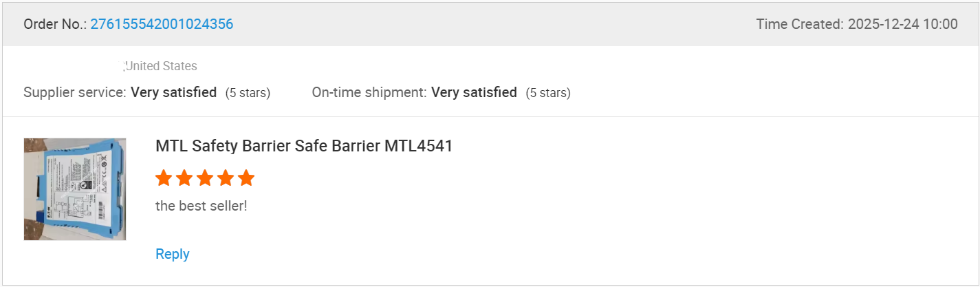Click "(5 stars)" beside On-time shipment
This screenshot has height=287, width=980.
[x=548, y=93]
